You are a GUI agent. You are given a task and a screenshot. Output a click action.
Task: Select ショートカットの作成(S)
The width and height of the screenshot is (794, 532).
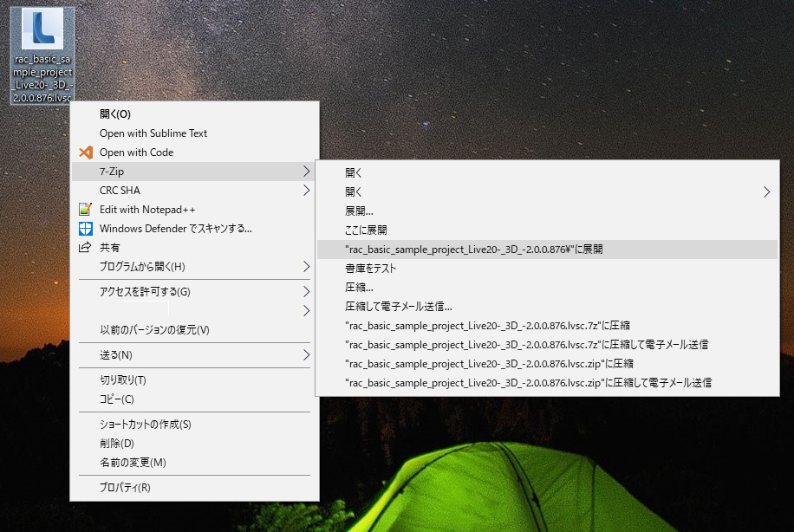pyautogui.click(x=194, y=425)
